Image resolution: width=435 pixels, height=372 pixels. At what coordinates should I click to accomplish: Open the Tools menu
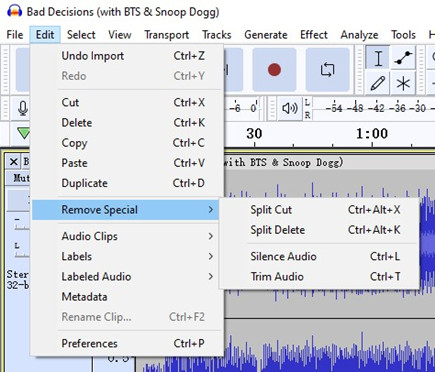[x=403, y=35]
